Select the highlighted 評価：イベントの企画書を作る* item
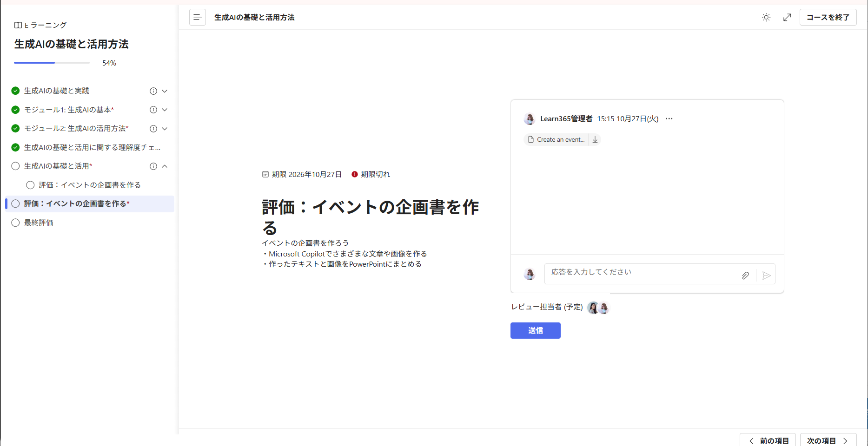 click(x=90, y=204)
